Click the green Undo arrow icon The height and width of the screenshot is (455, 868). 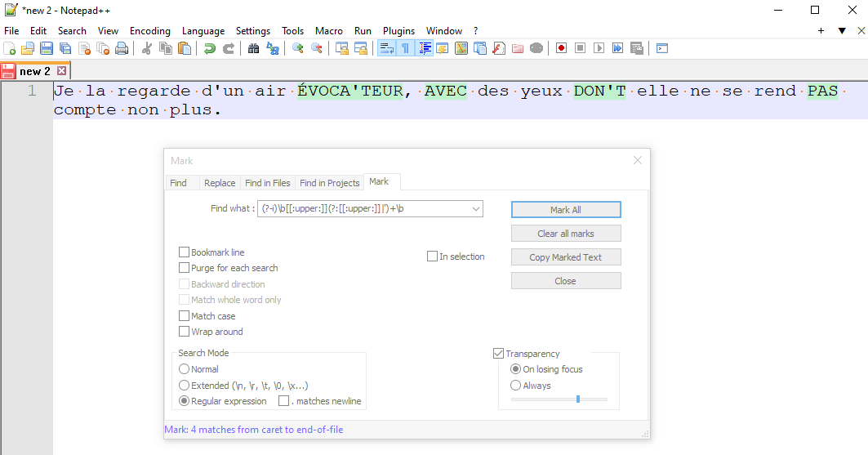tap(209, 49)
